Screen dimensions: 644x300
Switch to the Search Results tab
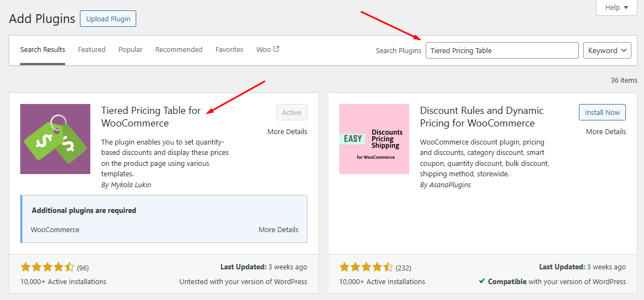[43, 50]
